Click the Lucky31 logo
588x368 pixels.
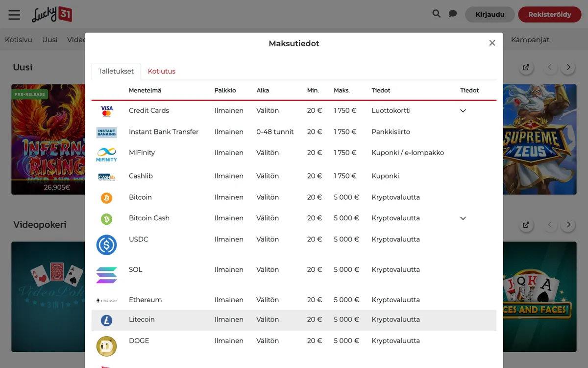[52, 14]
